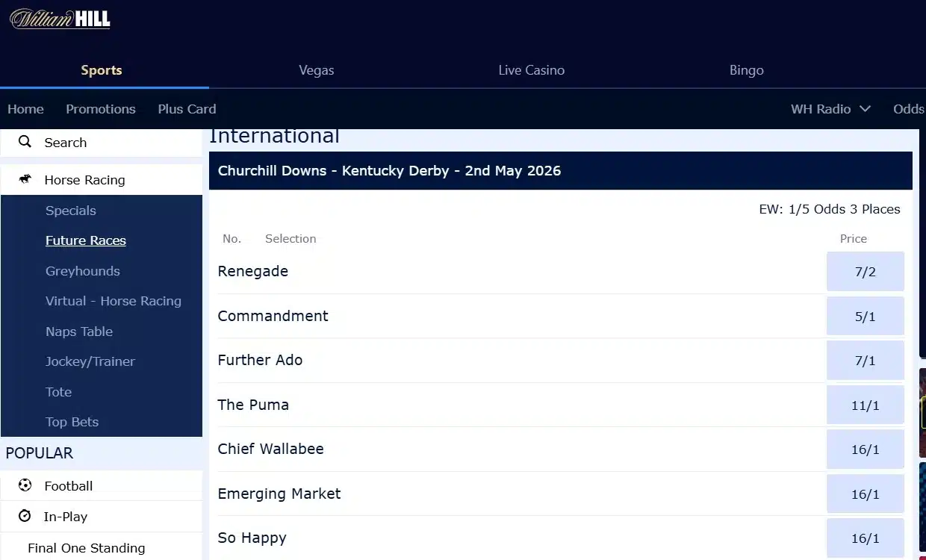
Task: Select Football under Popular
Action: click(x=102, y=486)
